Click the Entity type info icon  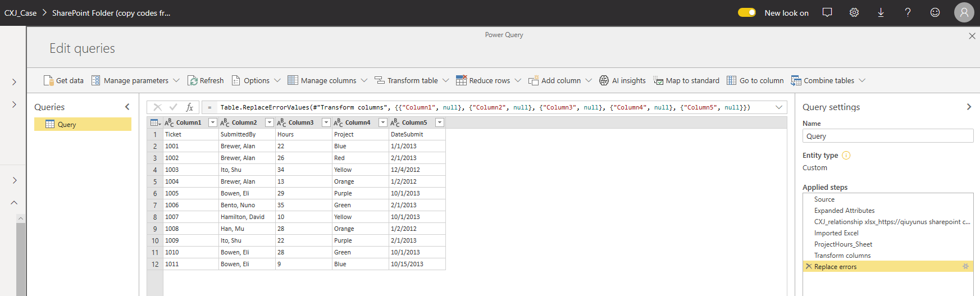pyautogui.click(x=846, y=156)
